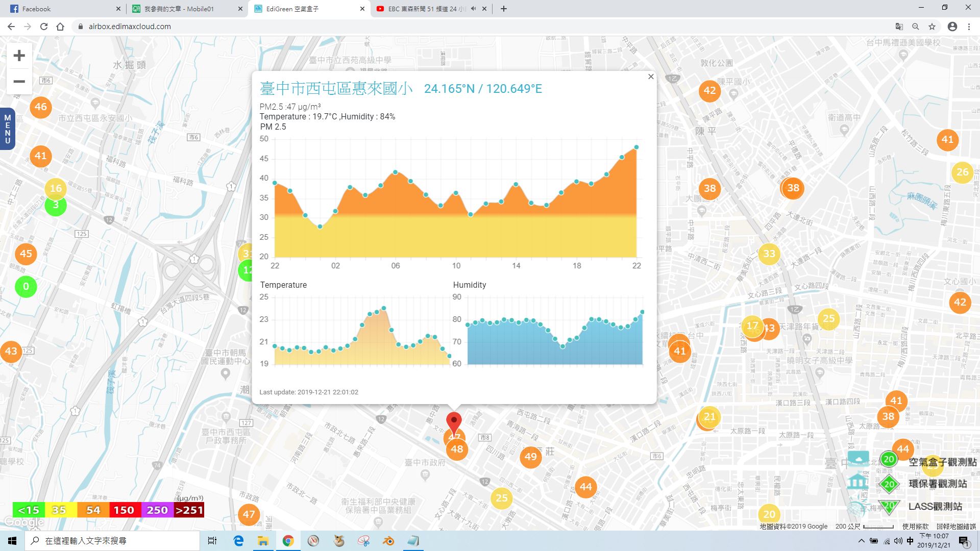Image resolution: width=980 pixels, height=551 pixels.
Task: Open the Terms of Use map link
Action: tap(915, 526)
